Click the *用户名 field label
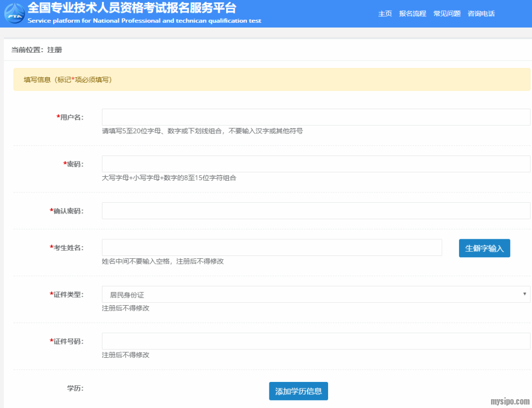Viewport: 532px width, 408px height. coord(70,117)
